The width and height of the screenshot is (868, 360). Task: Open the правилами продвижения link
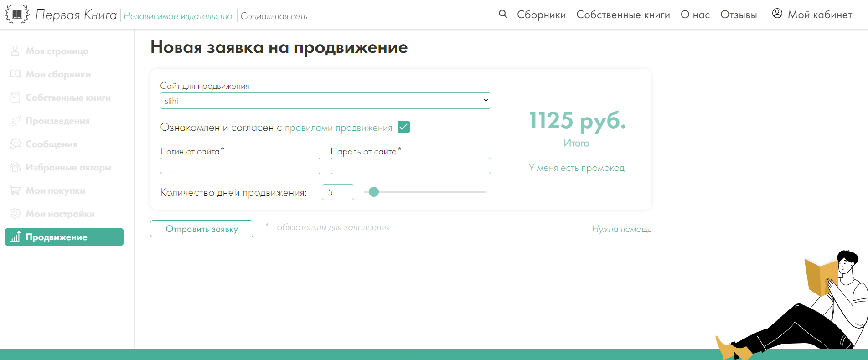click(x=338, y=128)
